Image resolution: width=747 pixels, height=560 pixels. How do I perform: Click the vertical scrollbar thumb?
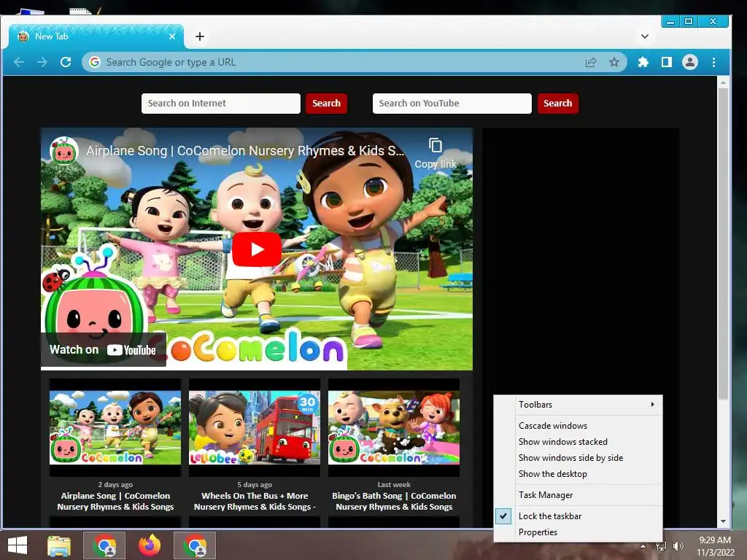pos(723,244)
